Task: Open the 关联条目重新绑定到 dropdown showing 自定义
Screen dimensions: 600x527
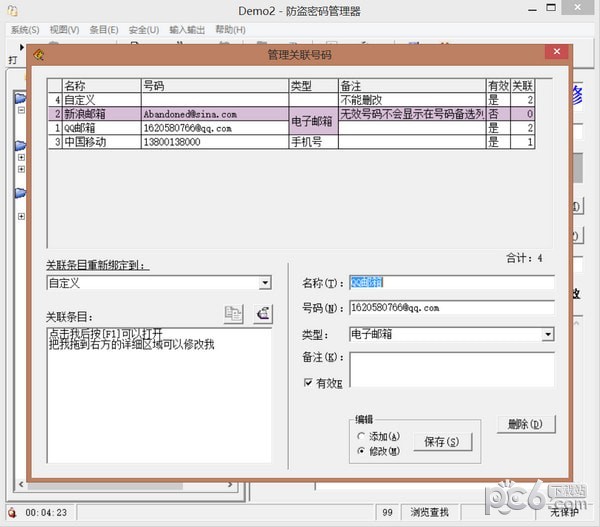Action: click(x=265, y=283)
